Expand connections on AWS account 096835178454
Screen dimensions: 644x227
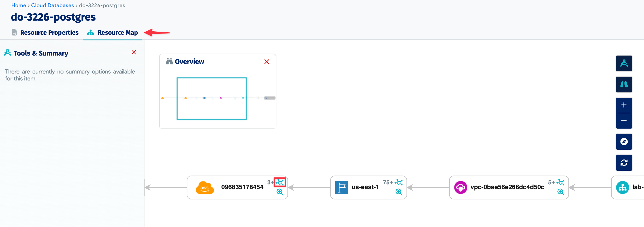[x=280, y=182]
